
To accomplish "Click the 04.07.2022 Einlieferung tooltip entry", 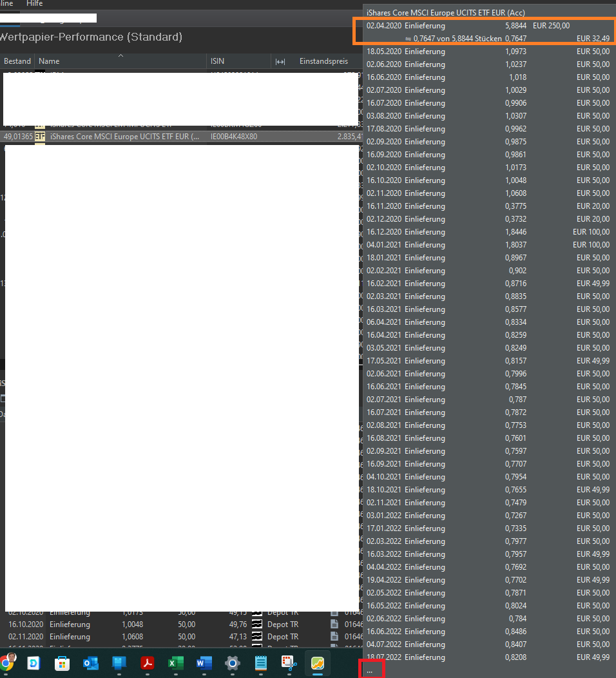I will click(x=488, y=644).
